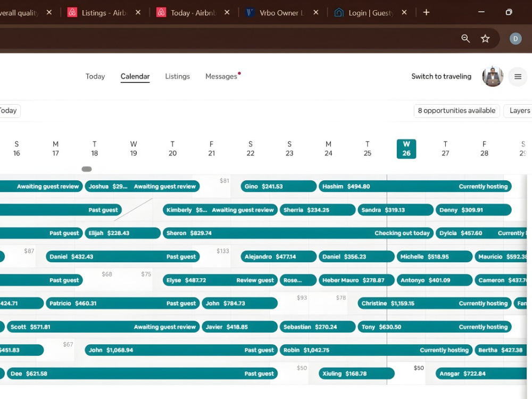The image size is (532, 399).
Task: Open Sebastian $270.24 reservation
Action: click(x=318, y=327)
